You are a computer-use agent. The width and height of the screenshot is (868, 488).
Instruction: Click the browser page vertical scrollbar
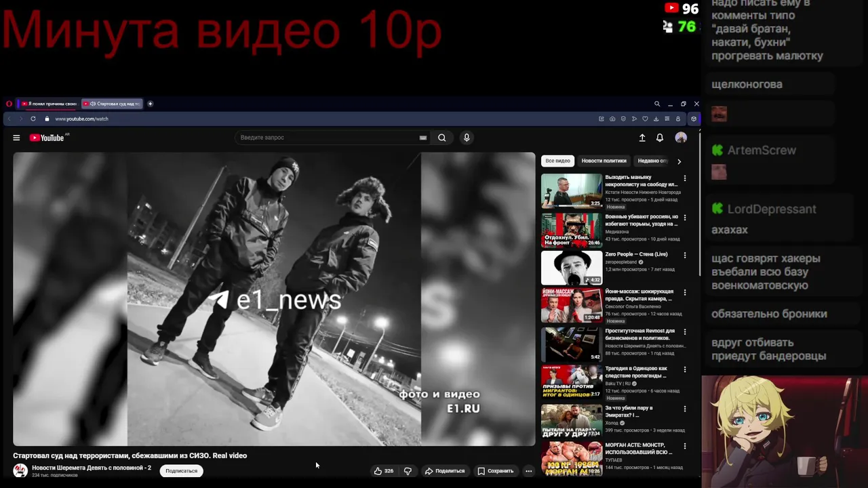click(700, 203)
